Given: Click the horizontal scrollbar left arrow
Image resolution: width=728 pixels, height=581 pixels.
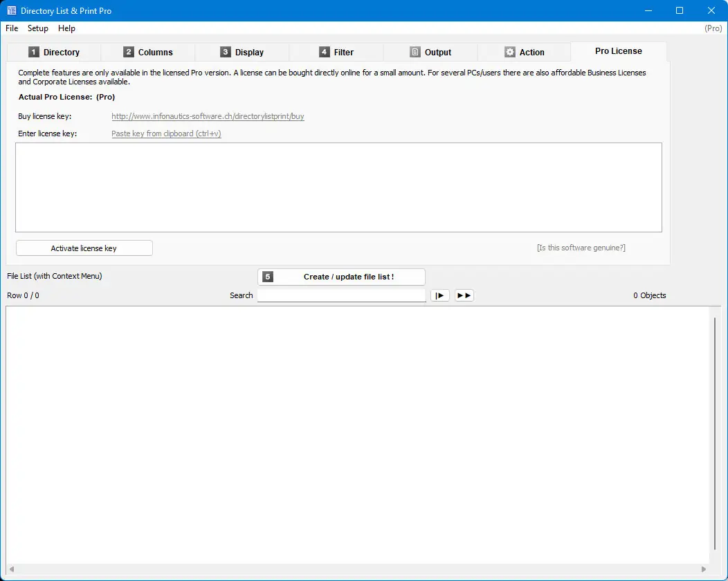Looking at the screenshot, I should pos(12,569).
